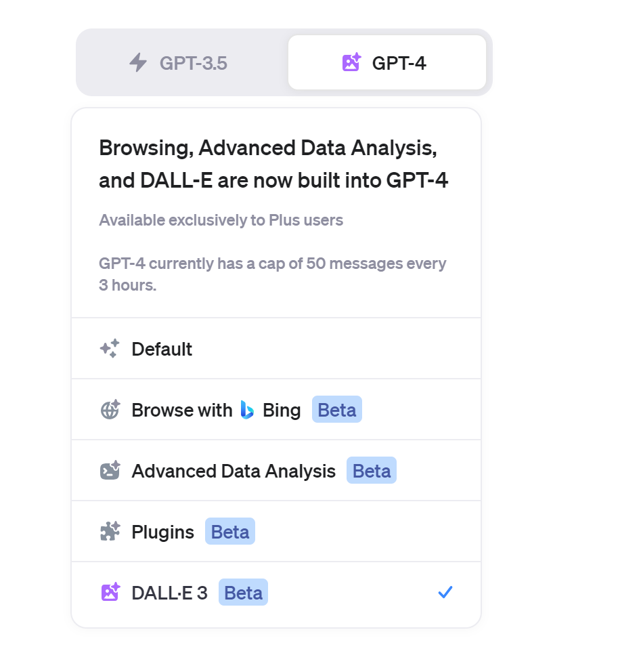This screenshot has width=618, height=672.
Task: Click the blue checkmark beside DALL·E 3
Action: (445, 593)
